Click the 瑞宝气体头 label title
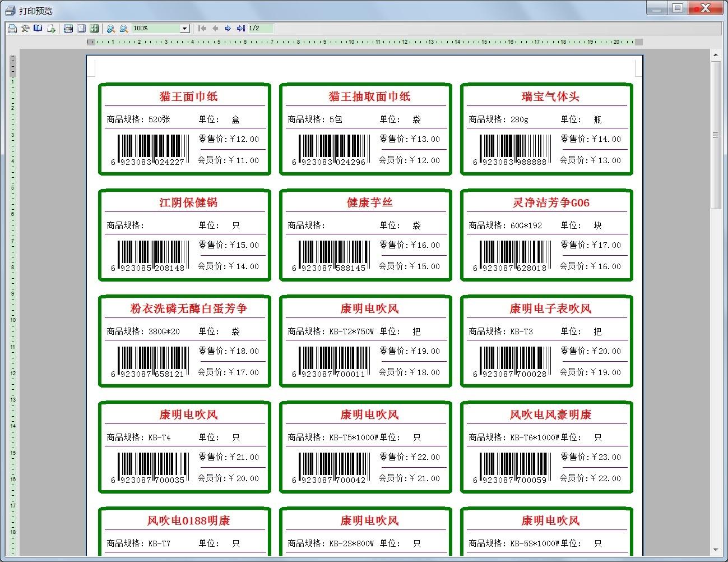Image resolution: width=728 pixels, height=562 pixels. click(550, 96)
